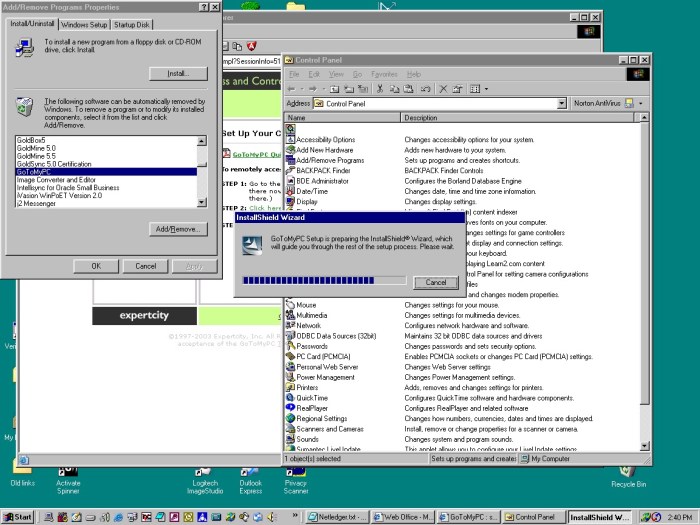Viewport: 700px width, 525px height.
Task: Select the Passwords icon
Action: point(291,346)
